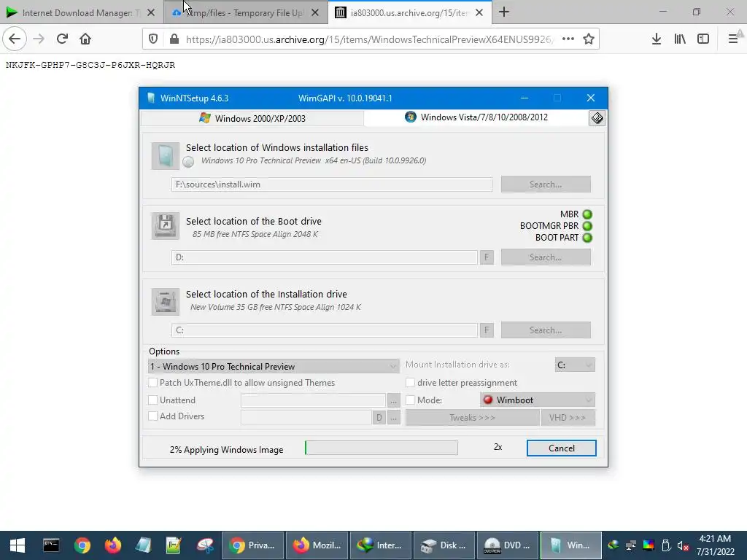Click the taskbar clock showing 4:21 AM

pyautogui.click(x=715, y=545)
